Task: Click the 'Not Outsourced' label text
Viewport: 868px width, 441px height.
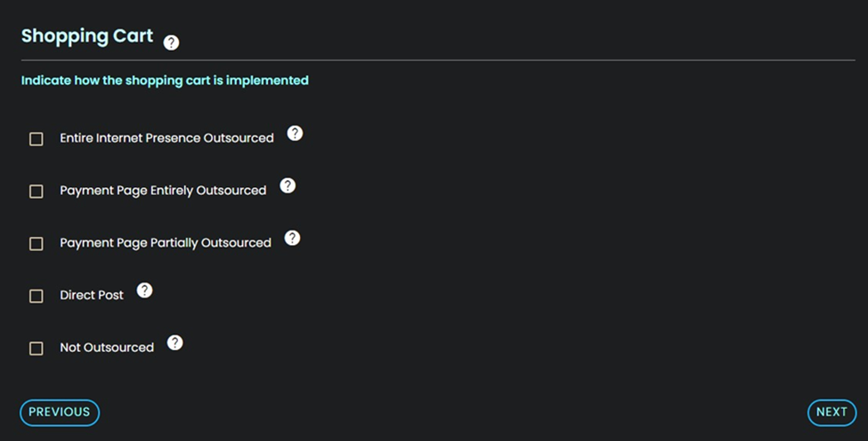Action: 107,347
